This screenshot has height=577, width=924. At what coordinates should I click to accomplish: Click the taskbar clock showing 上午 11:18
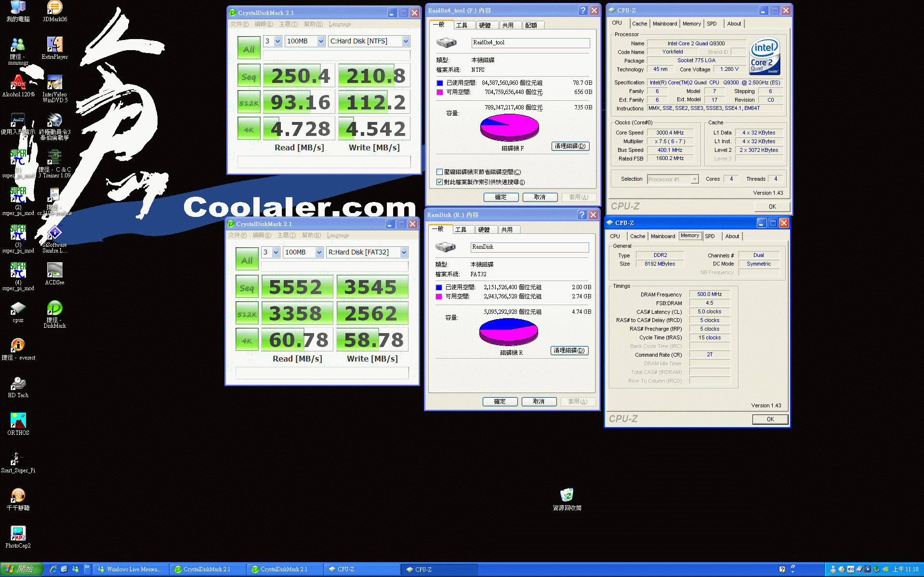point(905,569)
